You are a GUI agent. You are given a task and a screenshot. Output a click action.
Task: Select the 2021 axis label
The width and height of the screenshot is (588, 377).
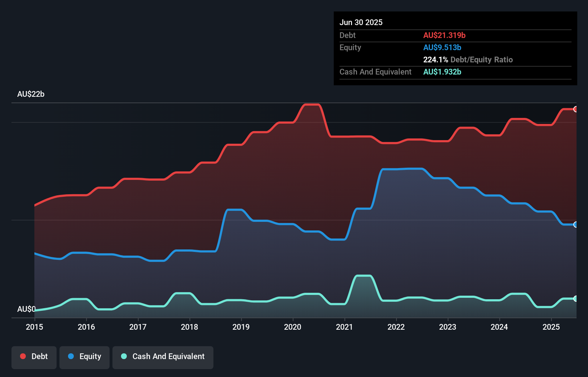click(x=344, y=327)
